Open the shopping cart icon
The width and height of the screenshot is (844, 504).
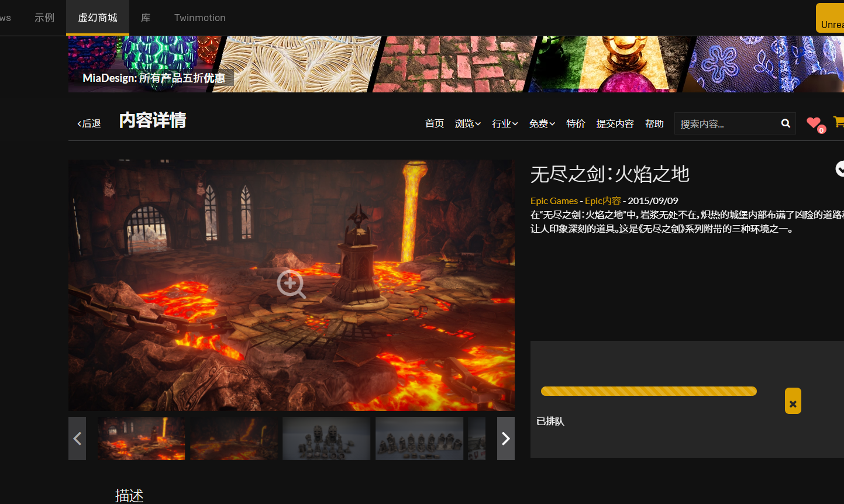click(839, 122)
